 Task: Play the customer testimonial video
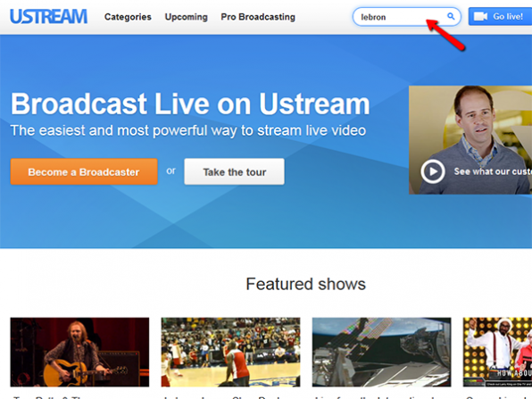[x=433, y=171]
